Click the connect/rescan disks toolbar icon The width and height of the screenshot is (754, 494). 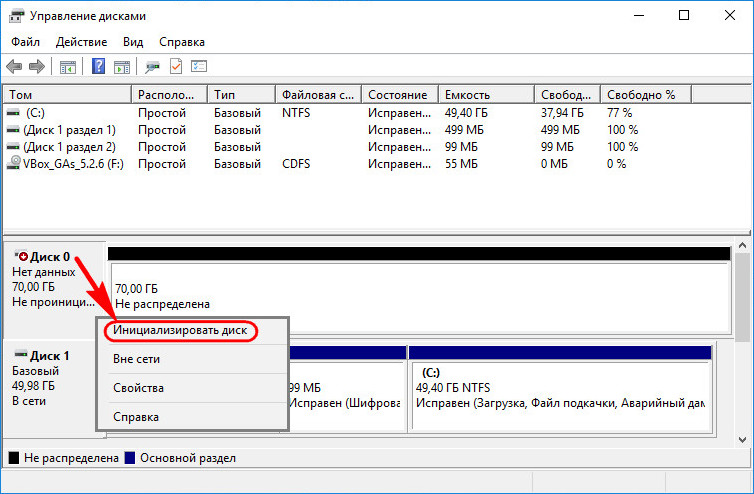tap(152, 67)
